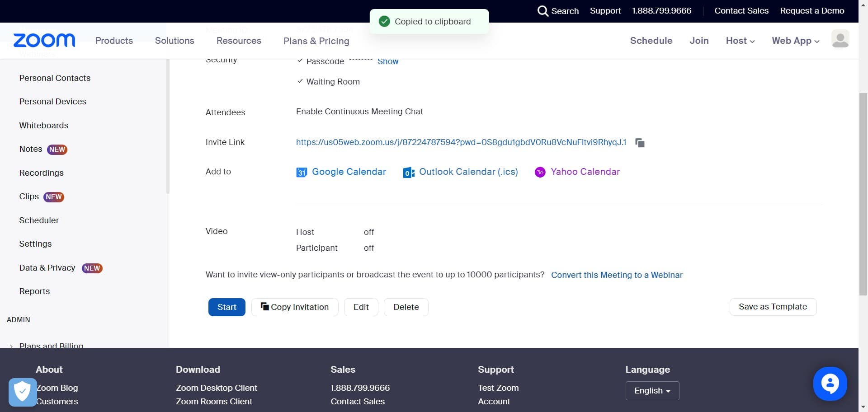Click the Yahoo Calendar icon
868x412 pixels.
click(540, 172)
